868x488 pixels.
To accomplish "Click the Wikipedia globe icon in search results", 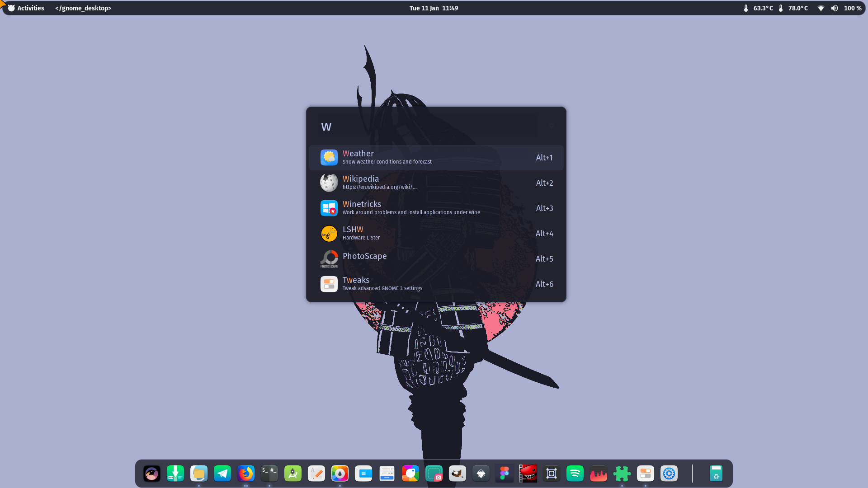I will 329,183.
